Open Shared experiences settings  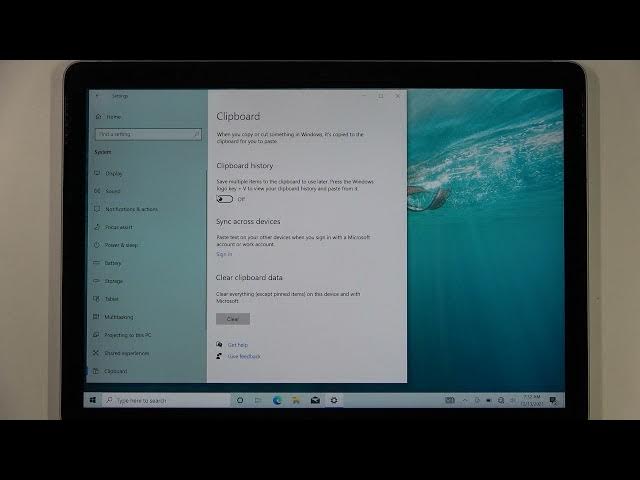tap(127, 353)
